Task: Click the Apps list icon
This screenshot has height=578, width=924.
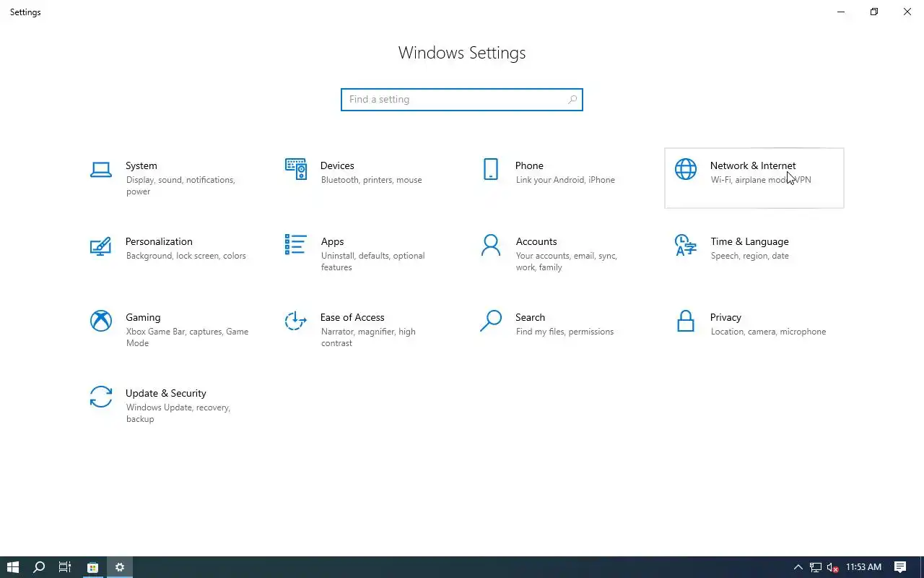Action: coord(296,245)
